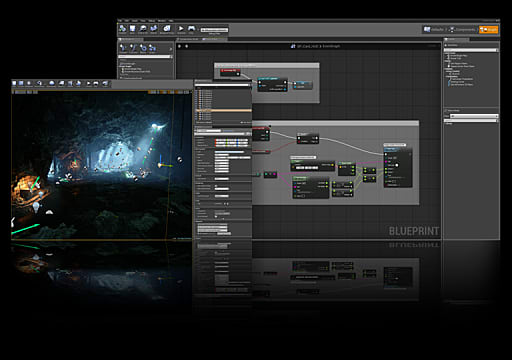Switch to Components mode
Image resolution: width=512 pixels, height=360 pixels.
[x=462, y=30]
